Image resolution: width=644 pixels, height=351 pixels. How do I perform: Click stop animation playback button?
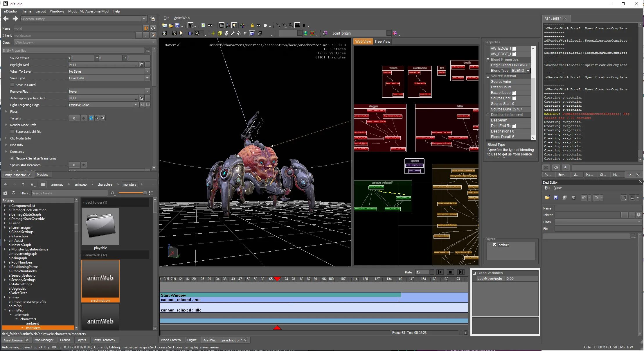pyautogui.click(x=450, y=272)
